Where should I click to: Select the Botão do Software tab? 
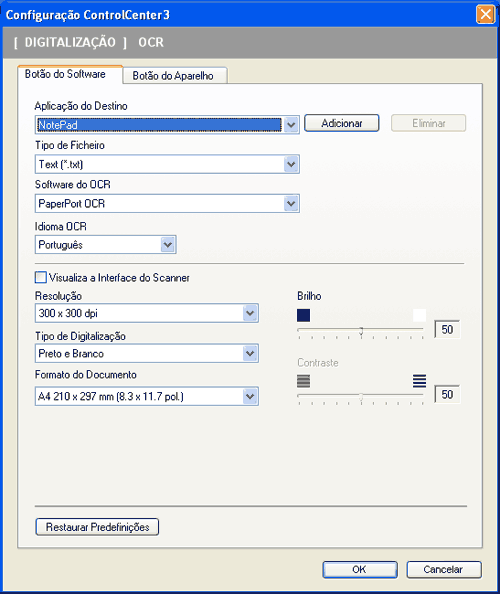point(70,74)
